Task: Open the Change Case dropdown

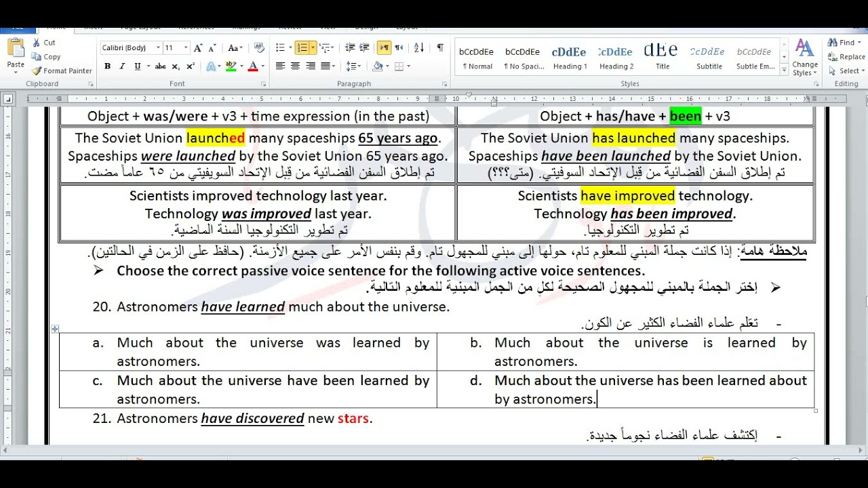Action: [235, 48]
